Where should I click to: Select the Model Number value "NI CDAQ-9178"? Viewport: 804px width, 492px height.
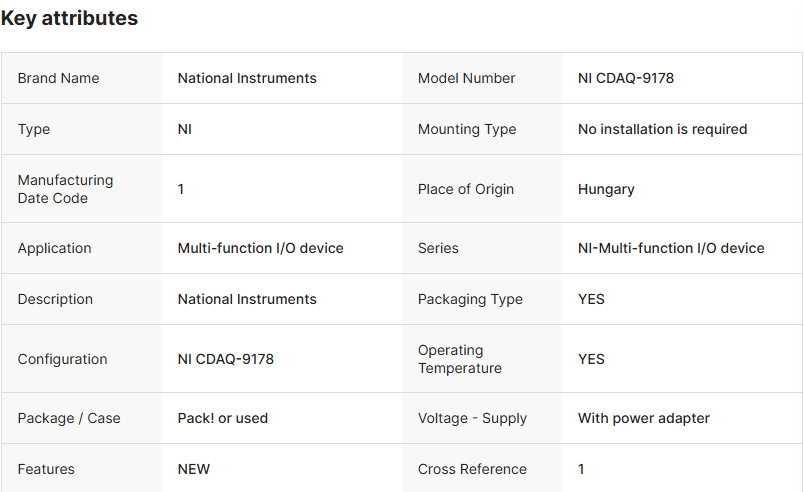[626, 78]
